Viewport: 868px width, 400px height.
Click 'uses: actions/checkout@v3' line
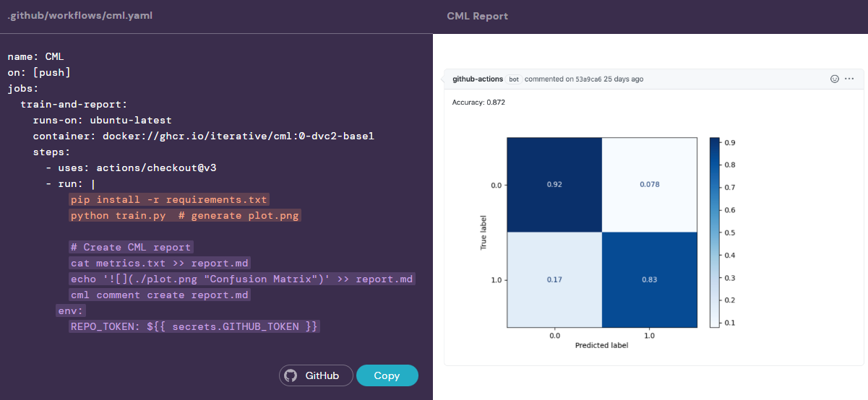(131, 168)
